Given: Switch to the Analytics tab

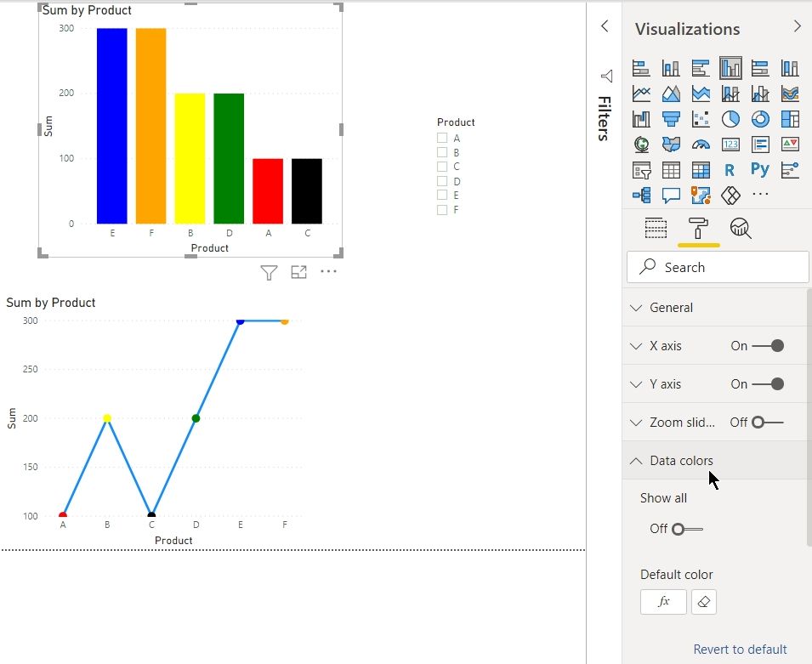Looking at the screenshot, I should pyautogui.click(x=741, y=228).
